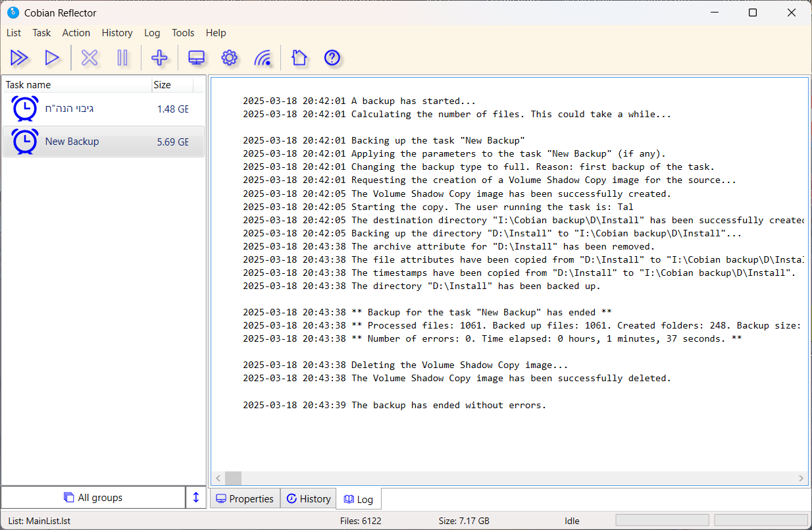Click the home page house icon
This screenshot has height=530, width=812.
point(299,58)
